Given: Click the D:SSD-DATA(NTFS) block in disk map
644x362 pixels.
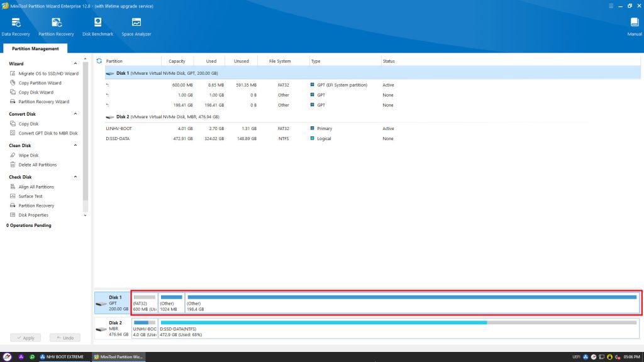Looking at the screenshot, I should coord(398,328).
